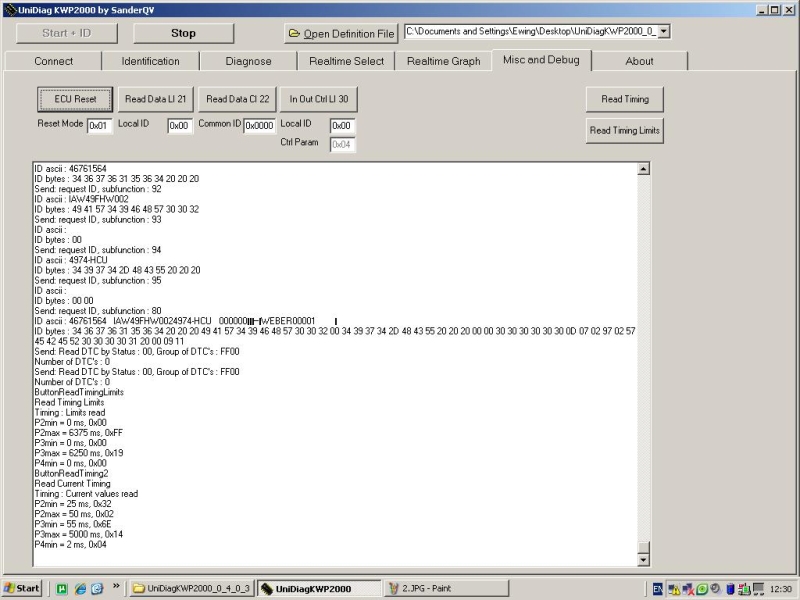Open the UniDiagKWP2000_0_4_0_3 folder taskbar item

[191, 588]
